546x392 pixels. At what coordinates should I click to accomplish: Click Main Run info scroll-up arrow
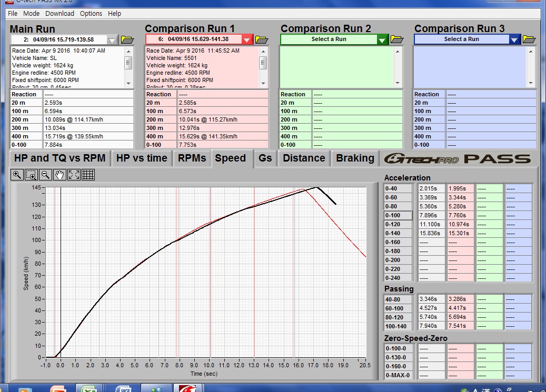pos(128,52)
